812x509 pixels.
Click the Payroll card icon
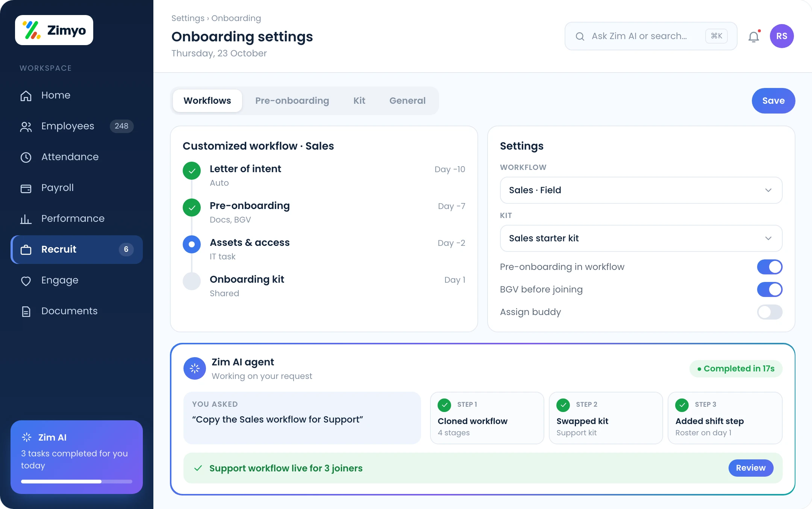tap(26, 188)
